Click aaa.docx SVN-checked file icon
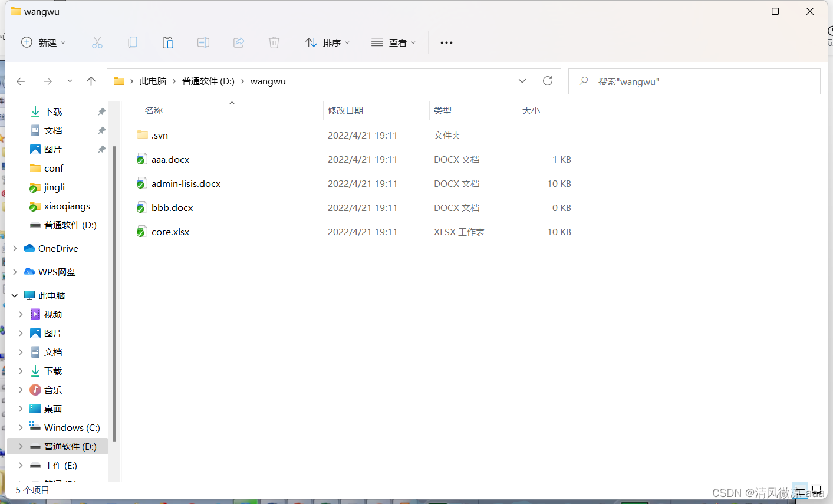Screen dimensions: 833x504 141,159
